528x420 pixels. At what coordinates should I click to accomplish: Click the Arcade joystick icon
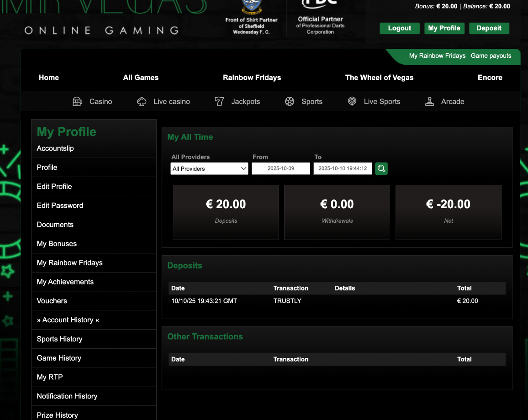429,102
